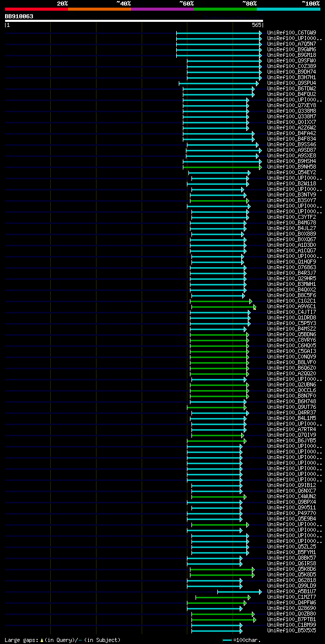Click on the UniRef100_B7PTB1 label
Screen dimensions: 325x644
[291, 619]
